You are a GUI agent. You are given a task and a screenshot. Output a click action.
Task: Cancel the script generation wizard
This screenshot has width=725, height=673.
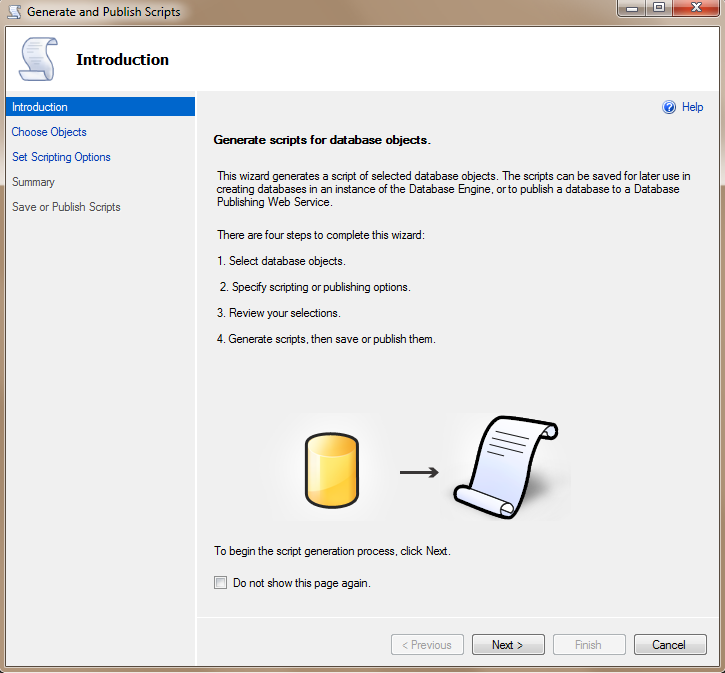[x=670, y=645]
